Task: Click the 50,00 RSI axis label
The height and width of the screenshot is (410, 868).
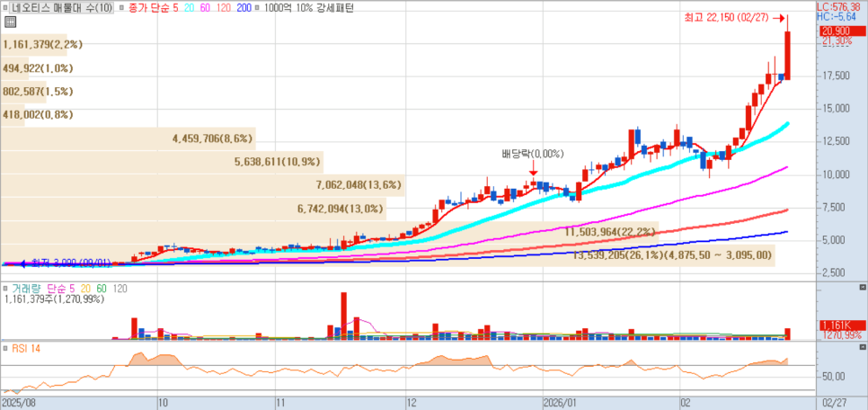Action: (x=833, y=376)
